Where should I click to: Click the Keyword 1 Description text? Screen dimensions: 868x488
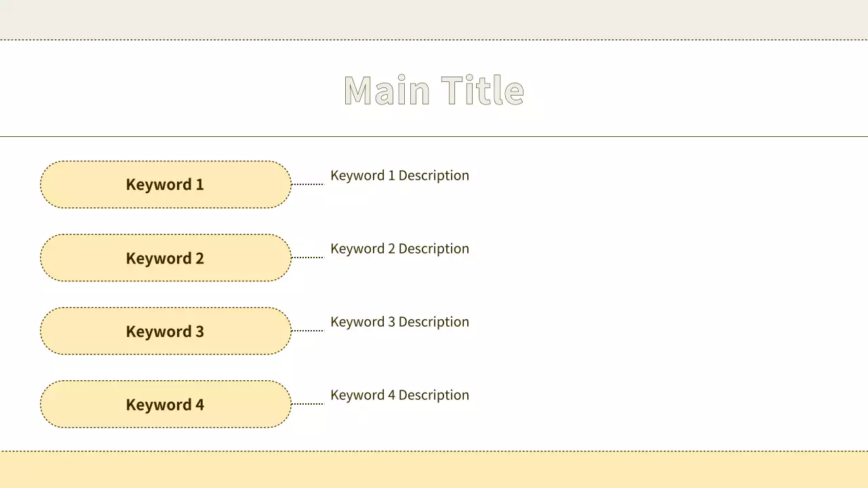click(399, 176)
